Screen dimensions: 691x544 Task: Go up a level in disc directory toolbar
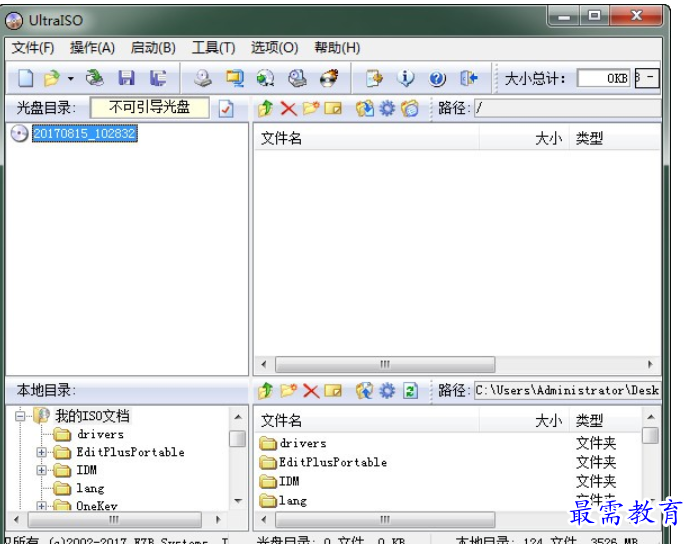pyautogui.click(x=265, y=108)
